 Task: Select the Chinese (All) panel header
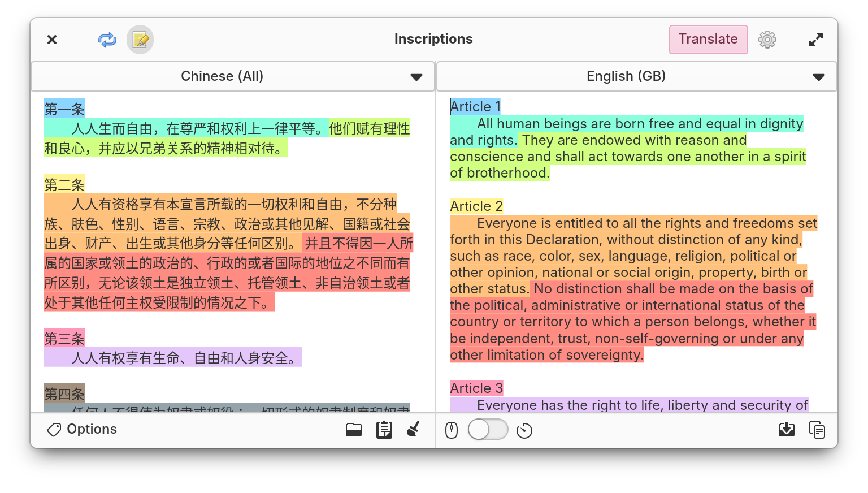pyautogui.click(x=222, y=76)
